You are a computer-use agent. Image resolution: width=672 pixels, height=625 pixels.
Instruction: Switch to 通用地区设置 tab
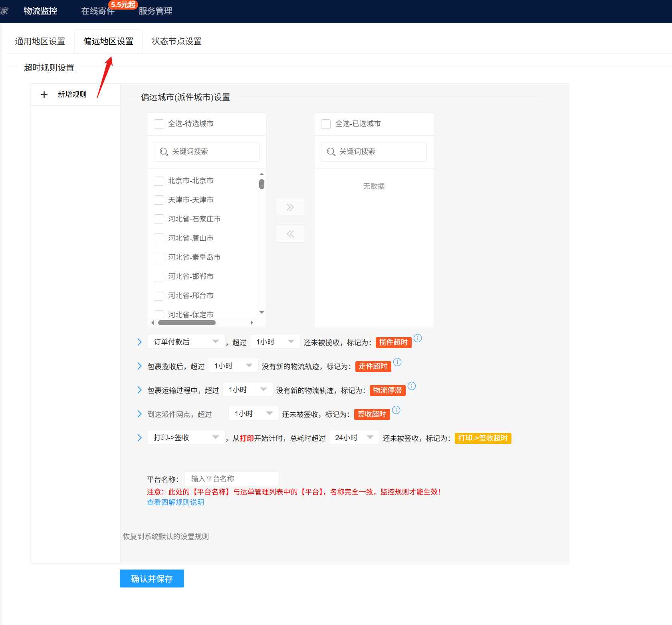tap(40, 42)
